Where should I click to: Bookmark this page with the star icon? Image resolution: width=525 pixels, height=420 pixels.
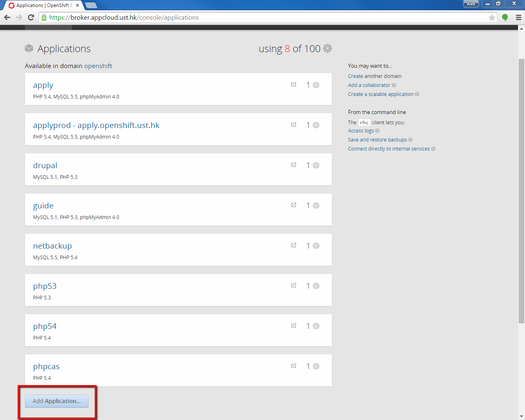tap(492, 18)
